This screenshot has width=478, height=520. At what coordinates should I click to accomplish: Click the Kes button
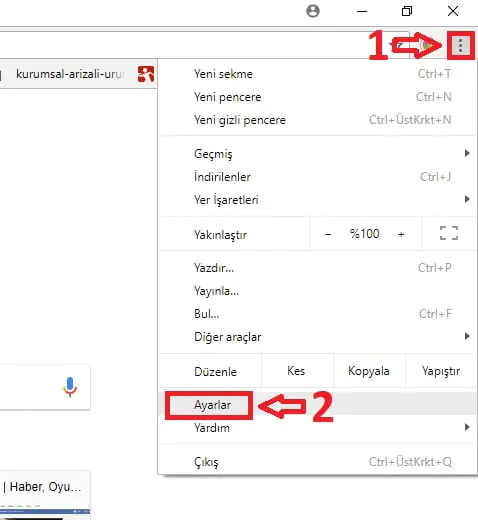[x=297, y=371]
